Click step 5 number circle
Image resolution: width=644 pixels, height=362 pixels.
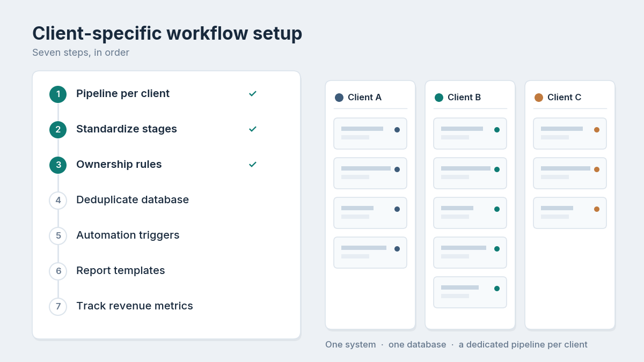click(x=58, y=236)
